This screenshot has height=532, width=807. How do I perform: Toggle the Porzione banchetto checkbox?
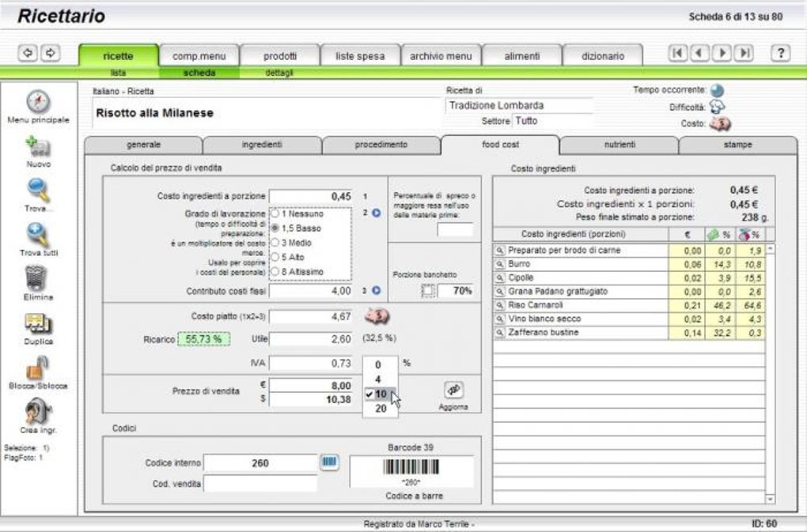coord(428,291)
